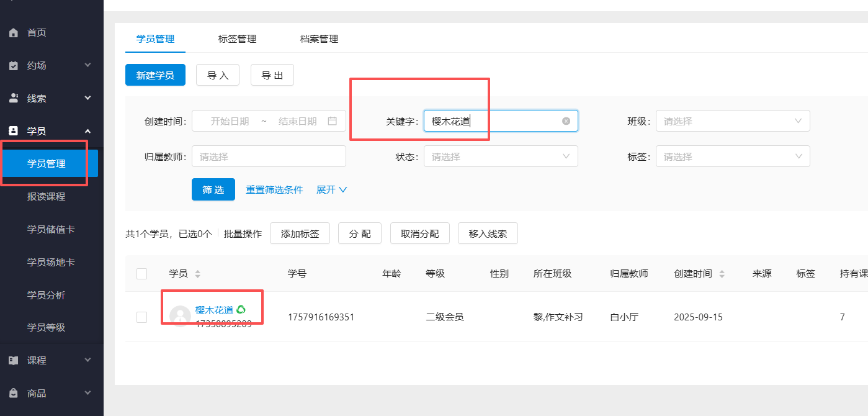Open student profile link 樱木花道
The image size is (868, 416).
point(215,309)
